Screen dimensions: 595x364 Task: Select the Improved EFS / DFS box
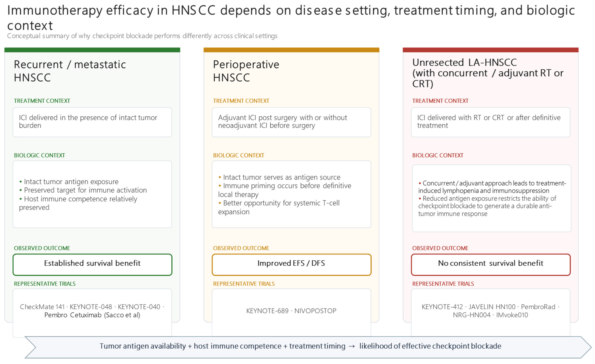click(291, 265)
